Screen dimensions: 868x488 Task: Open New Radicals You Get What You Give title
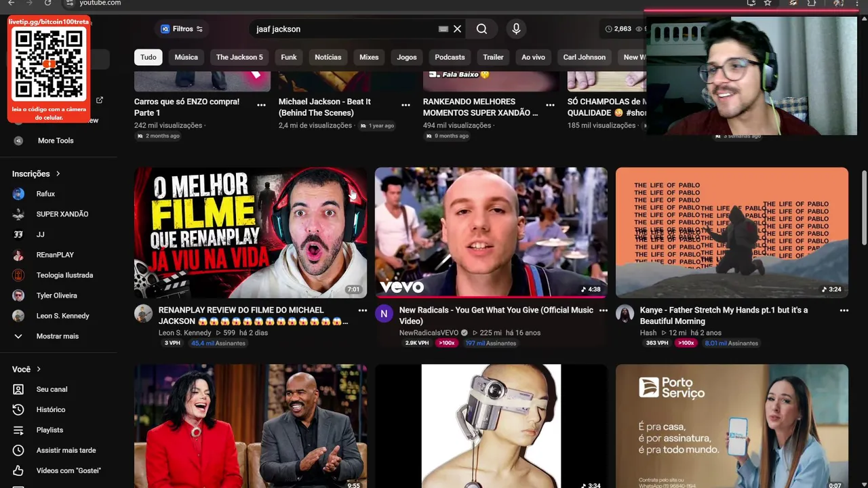496,316
